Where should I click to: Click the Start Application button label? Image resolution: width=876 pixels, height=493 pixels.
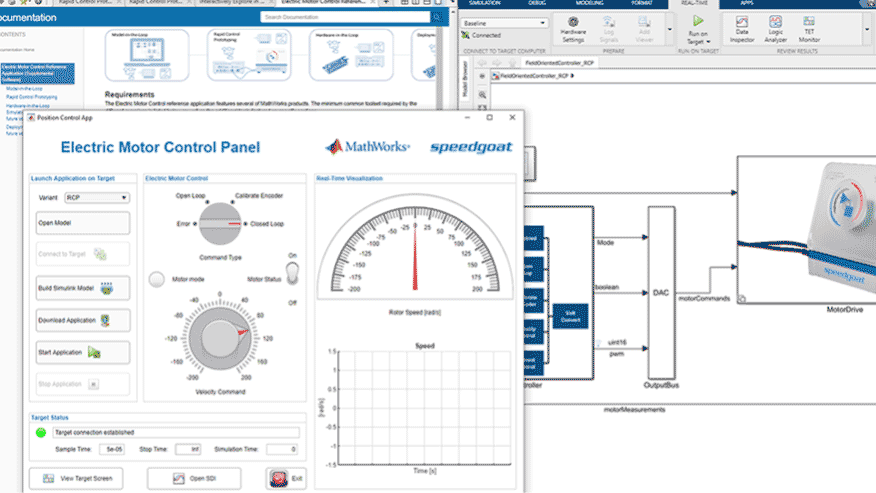[x=60, y=353]
